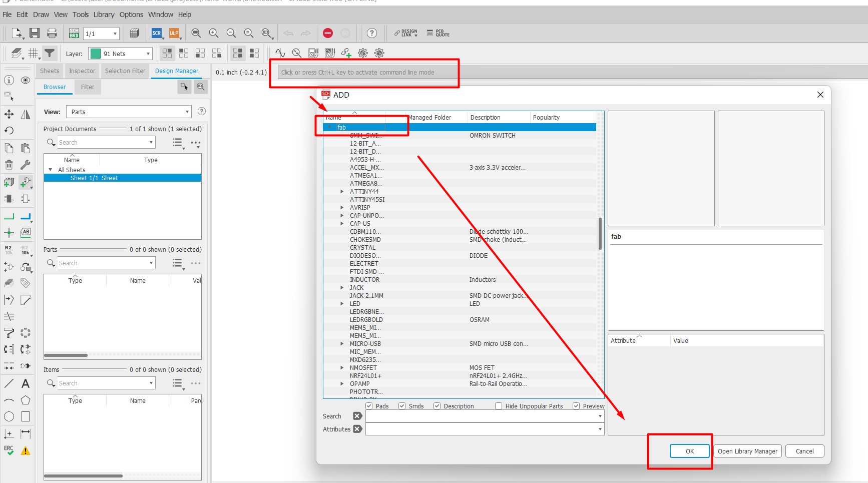Click the Parts panel horizontal scrollbar
This screenshot has height=483, width=868.
66,355
